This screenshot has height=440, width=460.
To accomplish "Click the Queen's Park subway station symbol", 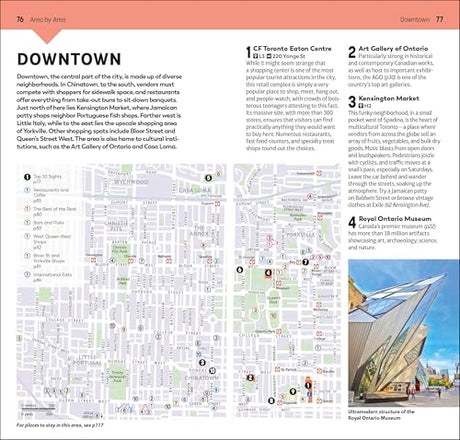I will pos(279,331).
